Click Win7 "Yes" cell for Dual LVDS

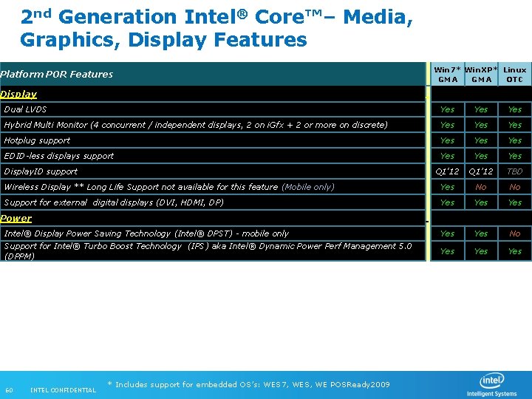click(448, 109)
